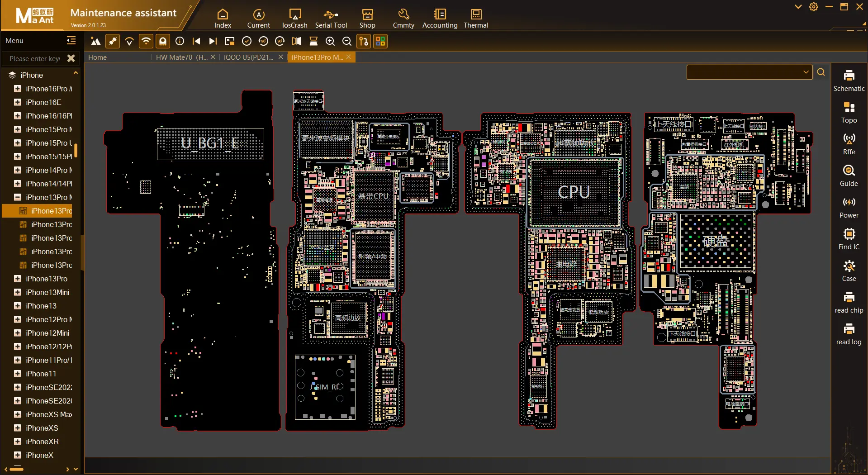Click the circled checkmark toolbar icon
Viewport: 868px width, 475px height.
[x=247, y=42]
